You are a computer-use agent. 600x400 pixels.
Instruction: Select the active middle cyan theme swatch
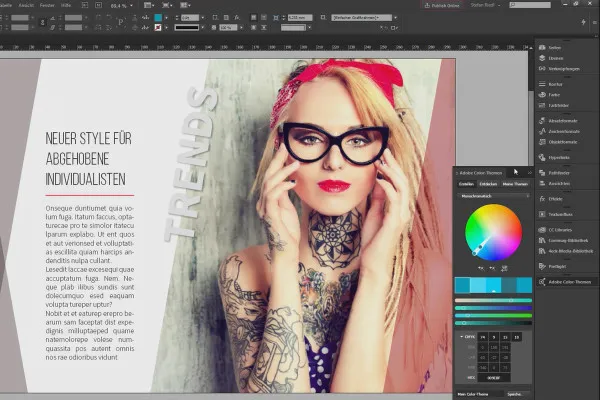click(494, 286)
